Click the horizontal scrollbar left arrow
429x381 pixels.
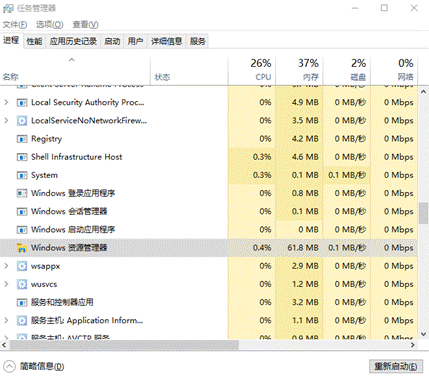(x=4, y=345)
